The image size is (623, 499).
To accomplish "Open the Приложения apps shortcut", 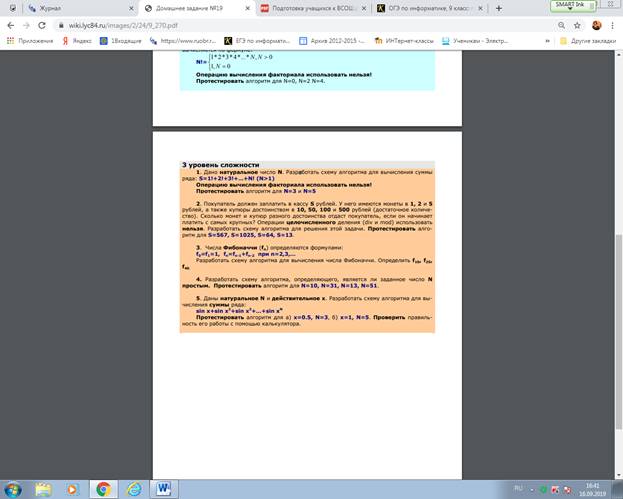I will pos(27,42).
